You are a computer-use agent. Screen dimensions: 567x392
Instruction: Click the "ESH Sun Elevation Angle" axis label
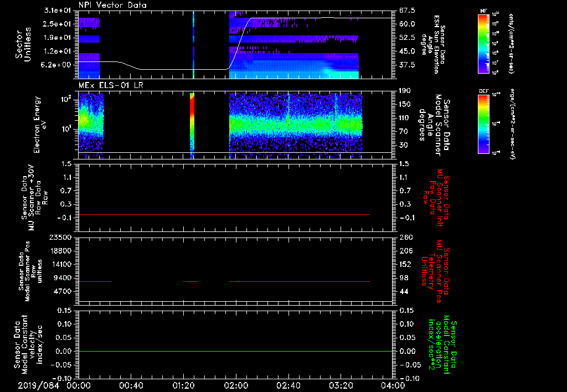click(x=433, y=44)
